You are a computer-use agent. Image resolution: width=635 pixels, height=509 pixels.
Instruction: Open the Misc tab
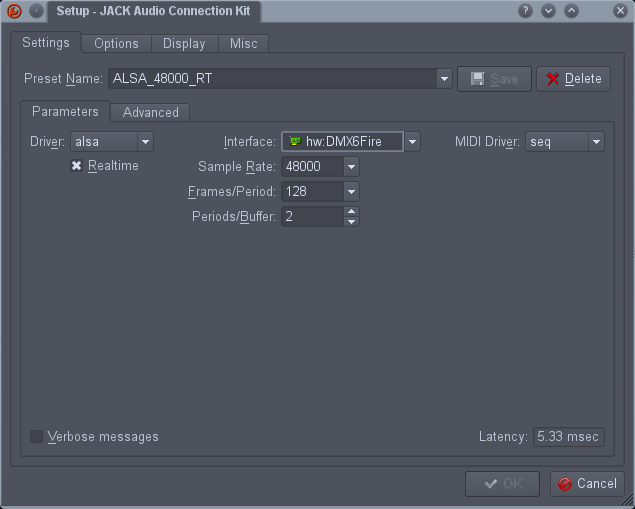click(243, 43)
